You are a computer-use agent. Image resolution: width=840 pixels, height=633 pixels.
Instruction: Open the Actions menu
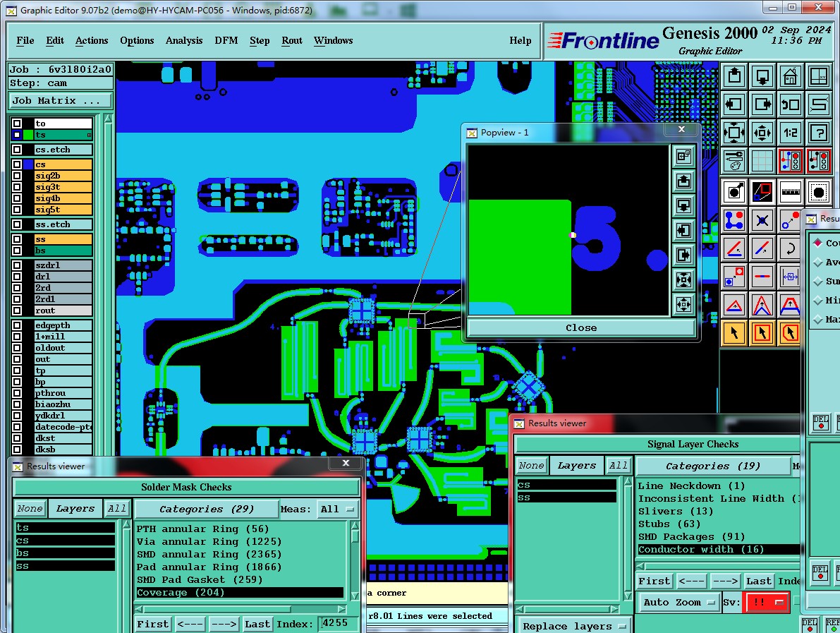click(92, 41)
